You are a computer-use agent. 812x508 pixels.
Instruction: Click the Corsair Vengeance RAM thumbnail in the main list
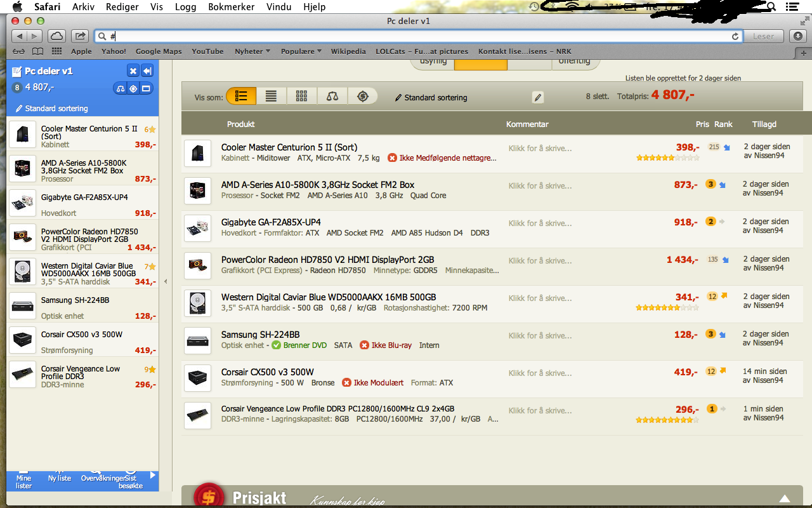pyautogui.click(x=197, y=415)
